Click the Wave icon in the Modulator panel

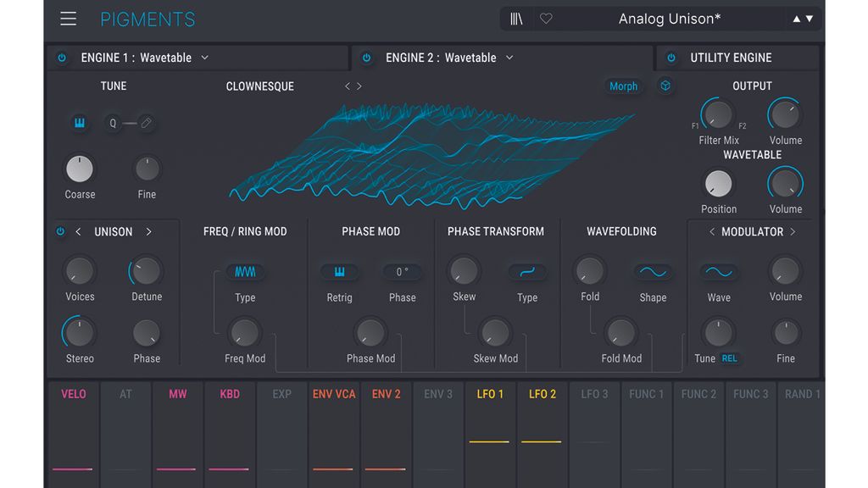(718, 272)
